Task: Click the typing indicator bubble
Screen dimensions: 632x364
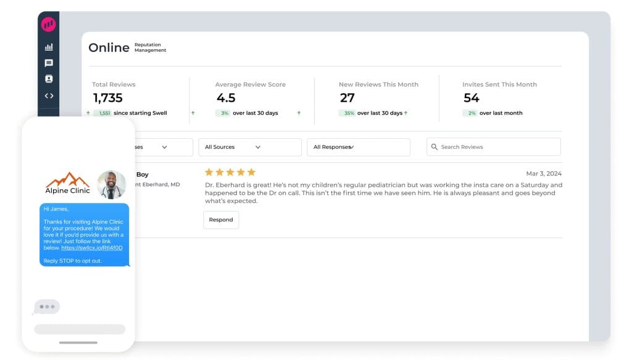Action: pos(47,307)
